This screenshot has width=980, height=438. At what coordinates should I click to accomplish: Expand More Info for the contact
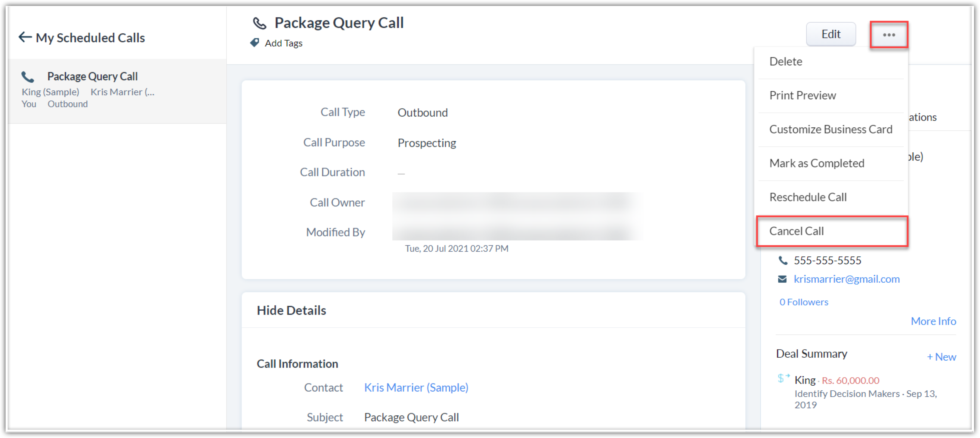coord(933,321)
